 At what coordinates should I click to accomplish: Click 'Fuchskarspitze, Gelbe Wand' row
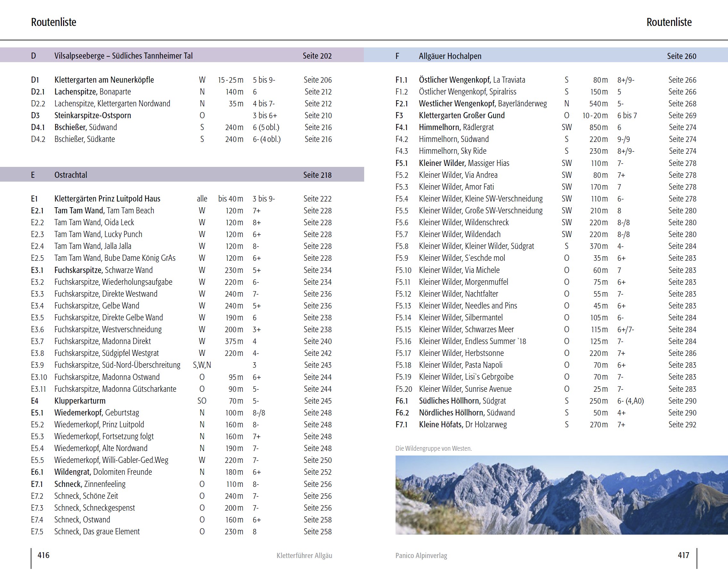[x=181, y=306]
